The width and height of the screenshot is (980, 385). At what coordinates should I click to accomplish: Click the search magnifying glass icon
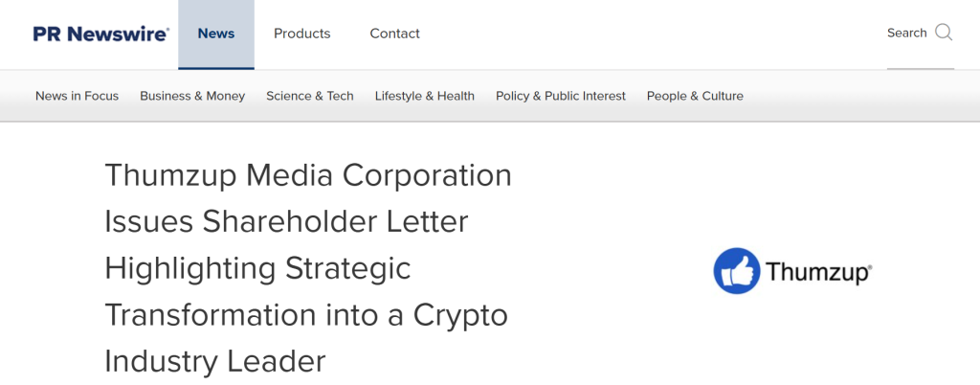[944, 33]
